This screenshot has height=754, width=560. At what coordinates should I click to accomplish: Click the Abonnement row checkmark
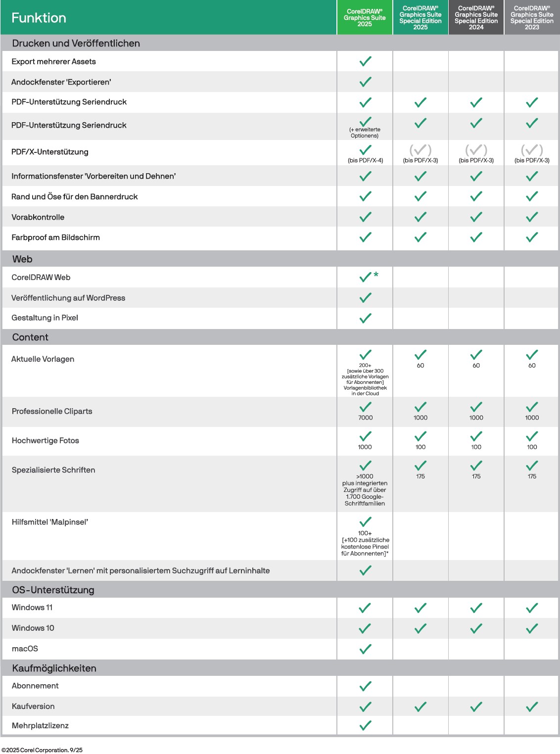coord(365,686)
